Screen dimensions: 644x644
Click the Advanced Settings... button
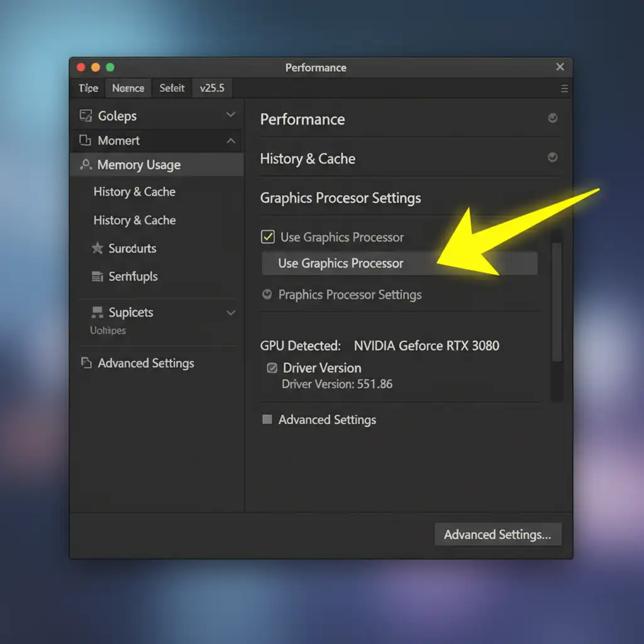coord(497,535)
